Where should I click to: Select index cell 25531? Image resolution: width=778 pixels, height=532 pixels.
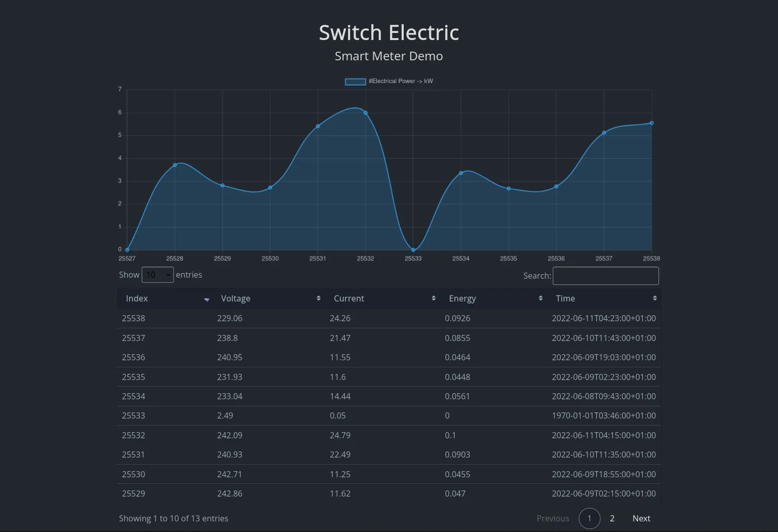(134, 454)
